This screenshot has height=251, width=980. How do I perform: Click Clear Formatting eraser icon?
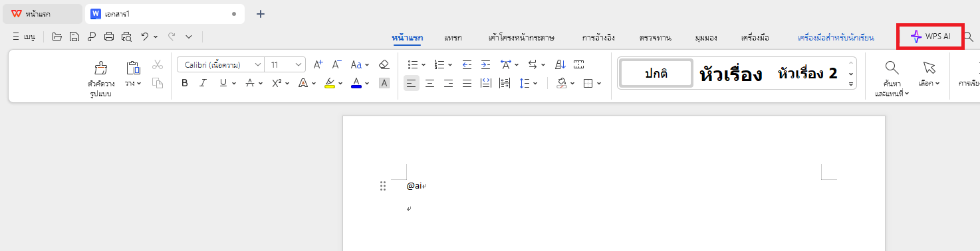tap(384, 64)
